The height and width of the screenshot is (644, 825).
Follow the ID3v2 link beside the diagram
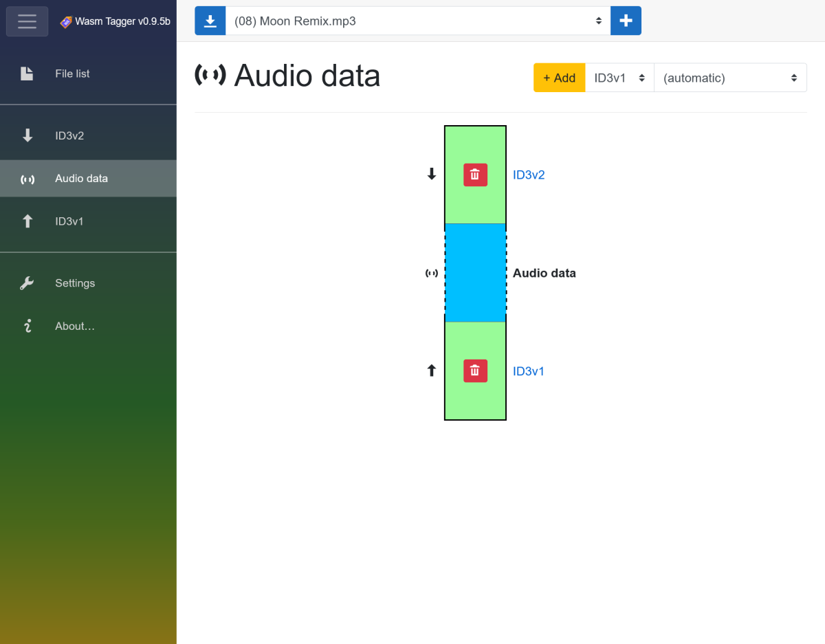pos(529,175)
